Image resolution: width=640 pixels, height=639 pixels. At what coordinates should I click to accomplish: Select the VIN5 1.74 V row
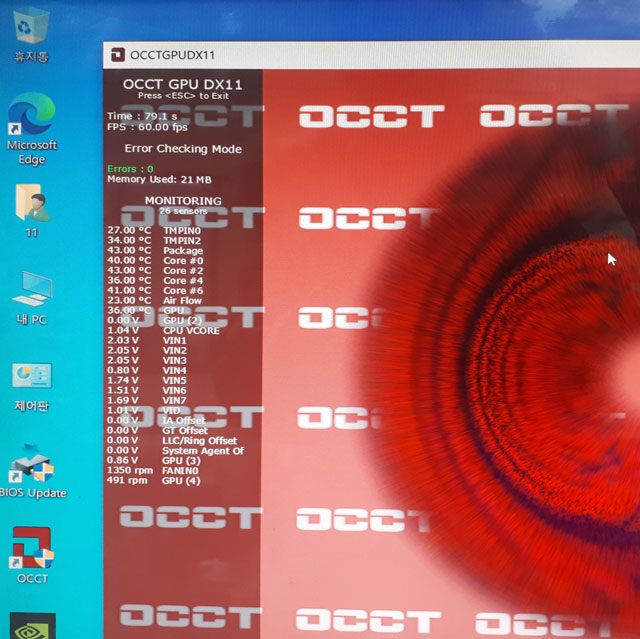coord(147,381)
